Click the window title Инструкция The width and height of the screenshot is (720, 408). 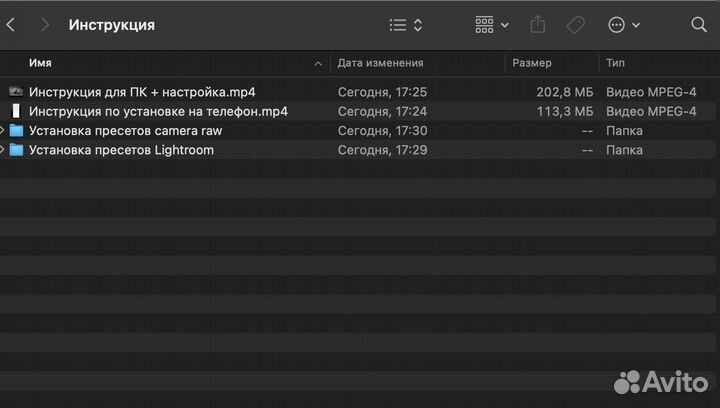[x=112, y=25]
